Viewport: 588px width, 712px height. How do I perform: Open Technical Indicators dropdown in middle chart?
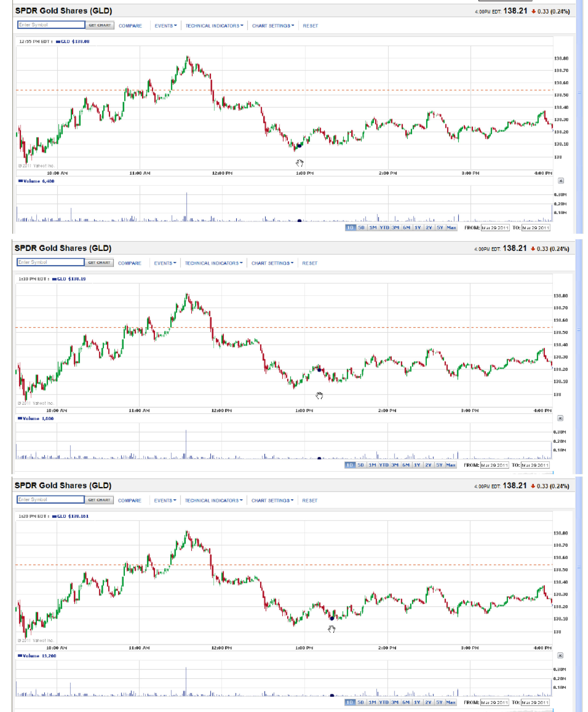213,263
